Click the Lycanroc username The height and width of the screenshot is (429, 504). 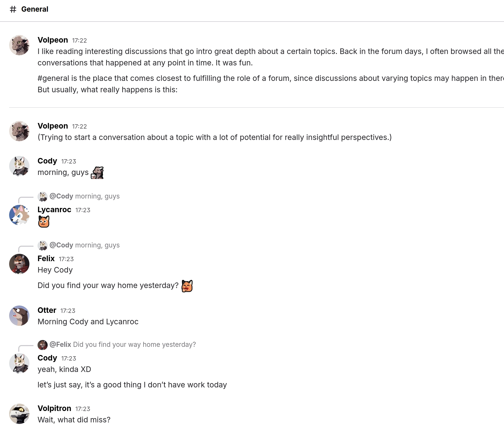coord(54,210)
